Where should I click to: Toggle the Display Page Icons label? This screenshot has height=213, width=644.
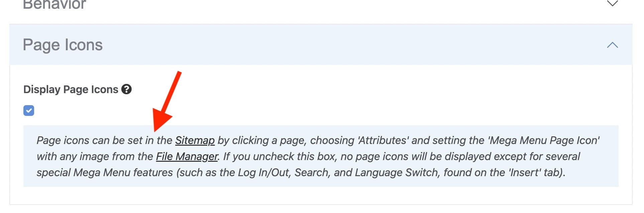pyautogui.click(x=71, y=89)
